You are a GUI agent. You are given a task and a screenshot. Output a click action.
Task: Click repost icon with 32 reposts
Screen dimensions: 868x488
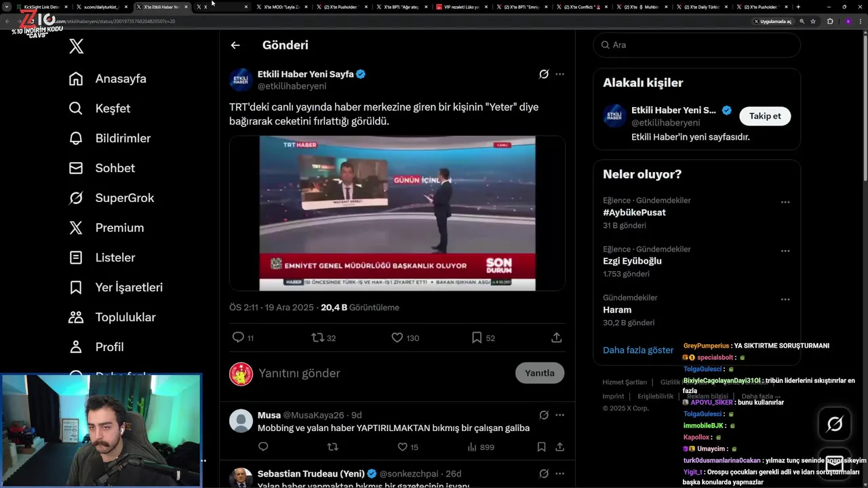pyautogui.click(x=317, y=337)
